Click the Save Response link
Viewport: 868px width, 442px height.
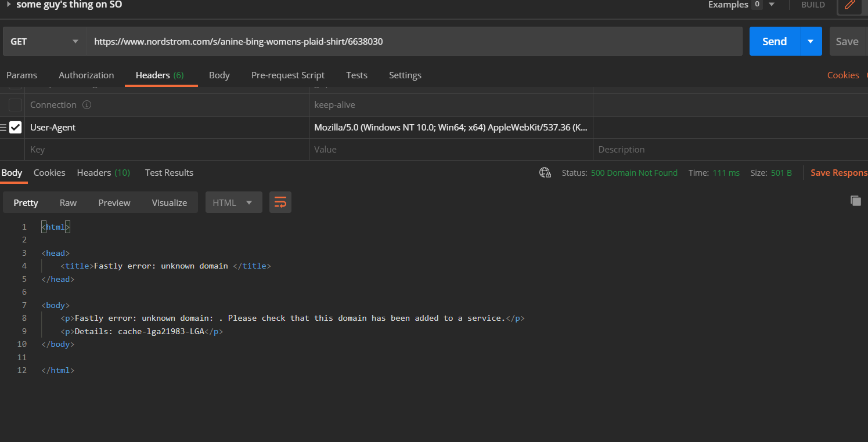838,172
